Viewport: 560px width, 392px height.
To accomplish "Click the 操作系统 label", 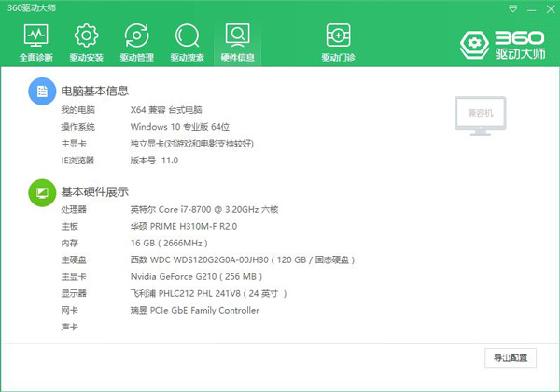I will [77, 127].
